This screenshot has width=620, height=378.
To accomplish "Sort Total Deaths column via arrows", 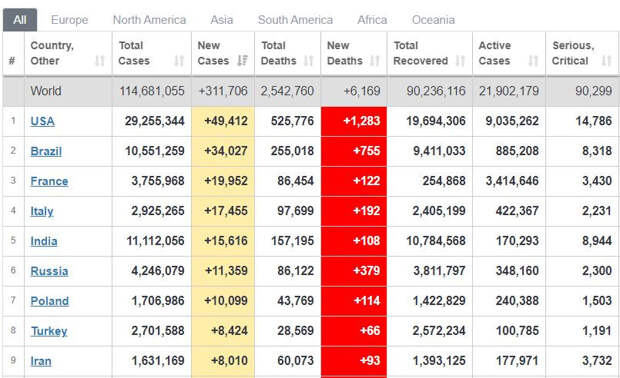I will point(308,60).
